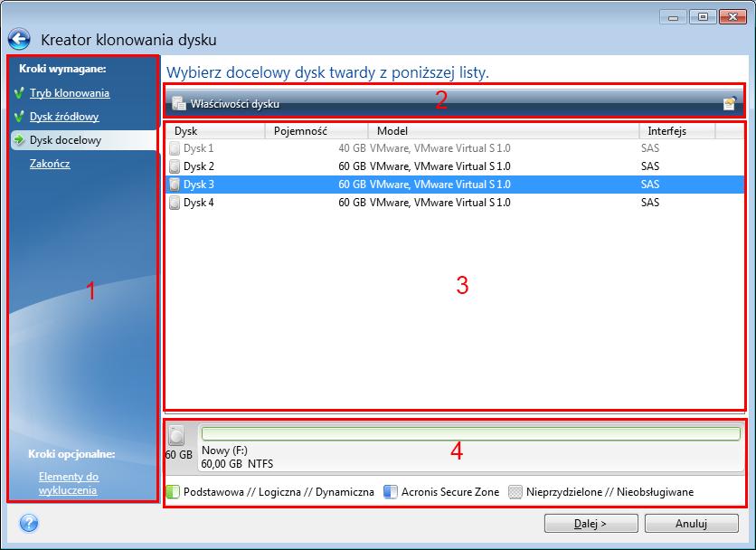Click the blue back arrow button

pyautogui.click(x=19, y=40)
